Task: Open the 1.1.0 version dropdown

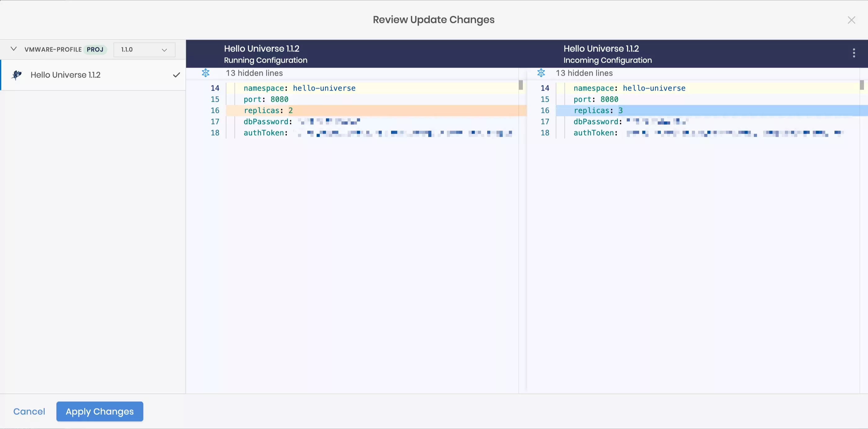Action: [x=144, y=50]
